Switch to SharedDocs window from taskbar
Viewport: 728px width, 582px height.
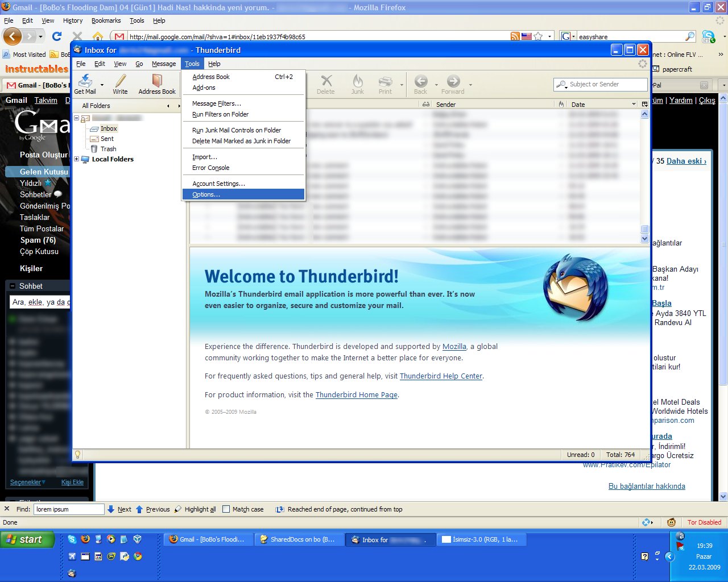click(x=299, y=539)
